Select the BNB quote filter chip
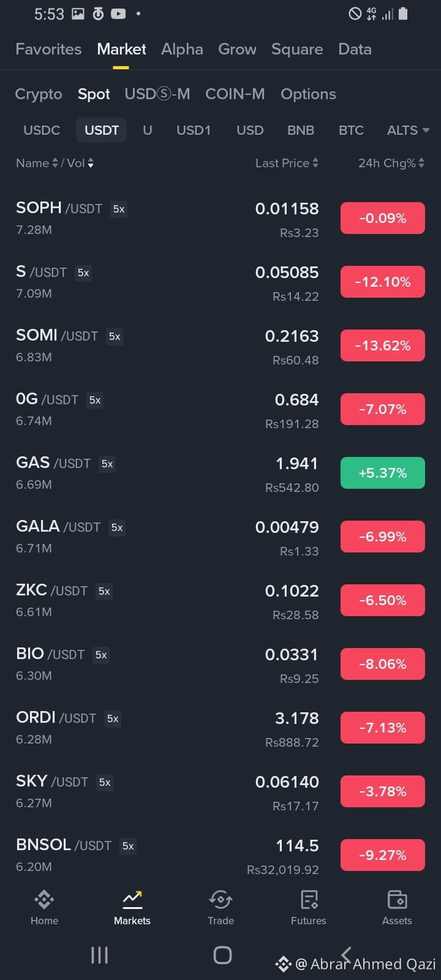The image size is (441, 980). point(301,130)
